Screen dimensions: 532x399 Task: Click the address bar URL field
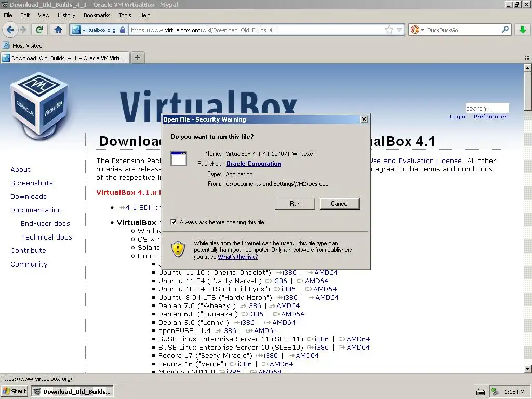pyautogui.click(x=256, y=30)
